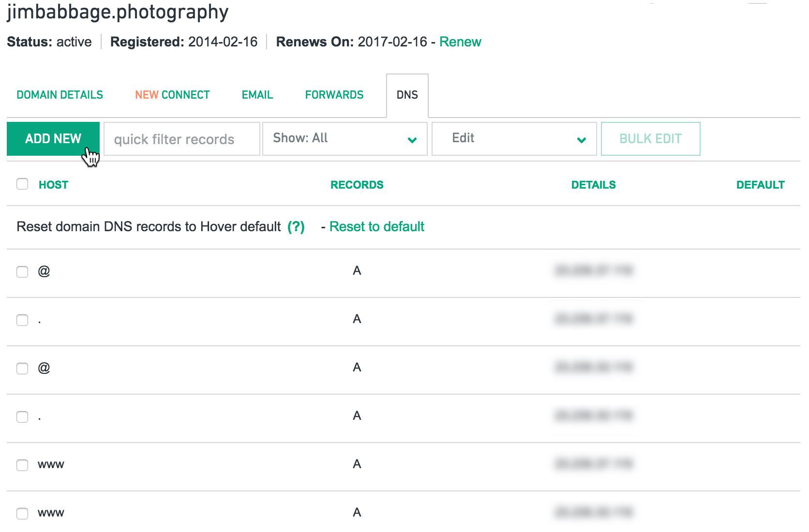Open the Forwards tab
The height and width of the screenshot is (532, 809).
[x=334, y=95]
